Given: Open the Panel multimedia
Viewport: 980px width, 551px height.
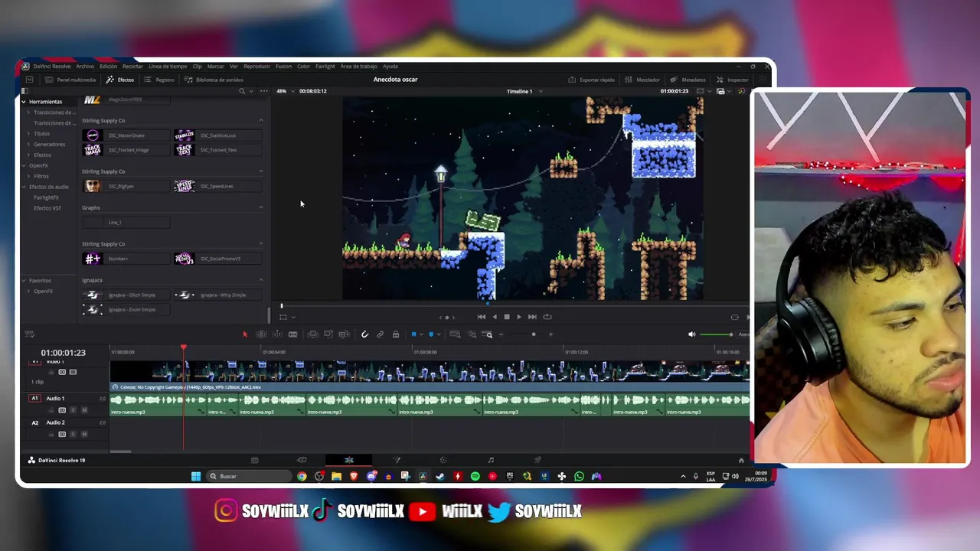Looking at the screenshot, I should (x=70, y=80).
